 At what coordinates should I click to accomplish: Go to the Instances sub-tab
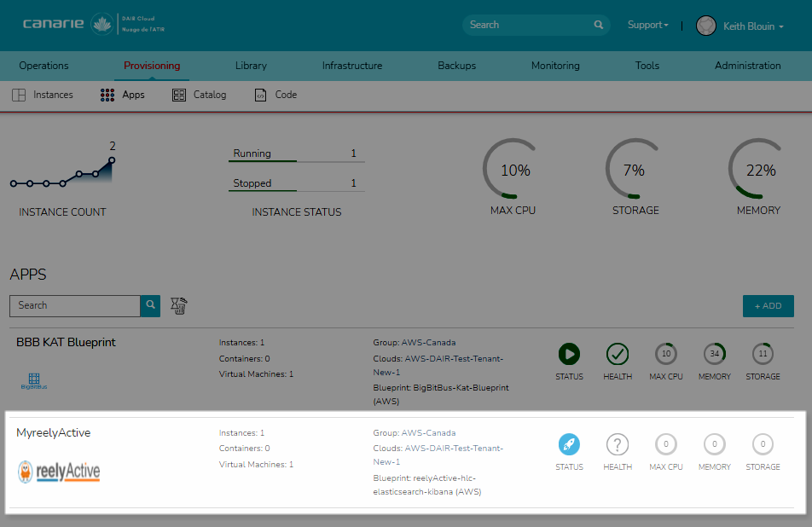(43, 95)
